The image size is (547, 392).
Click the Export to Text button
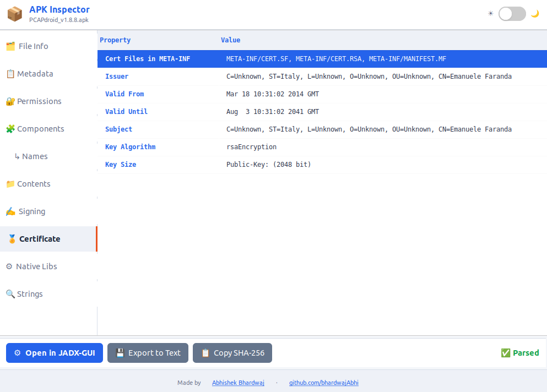pyautogui.click(x=148, y=353)
